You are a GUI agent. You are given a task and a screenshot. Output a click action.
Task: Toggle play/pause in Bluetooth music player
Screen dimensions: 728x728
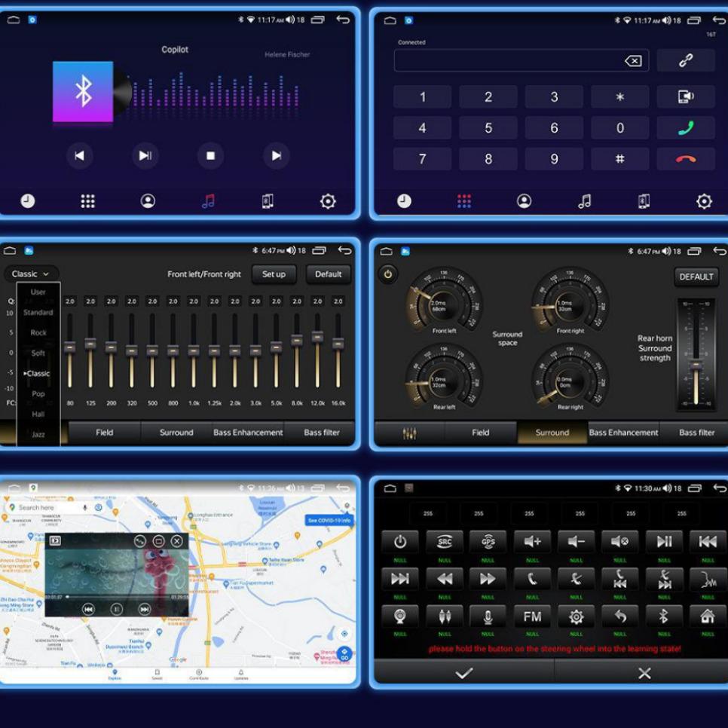pyautogui.click(x=145, y=156)
